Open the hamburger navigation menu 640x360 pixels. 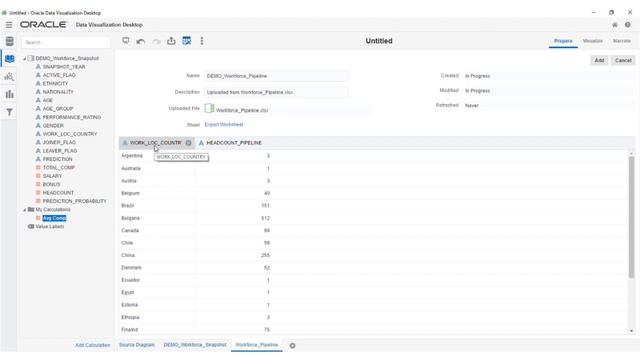point(9,25)
